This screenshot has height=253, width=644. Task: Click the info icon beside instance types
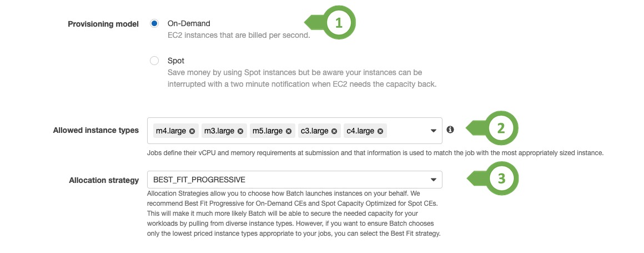pos(450,130)
